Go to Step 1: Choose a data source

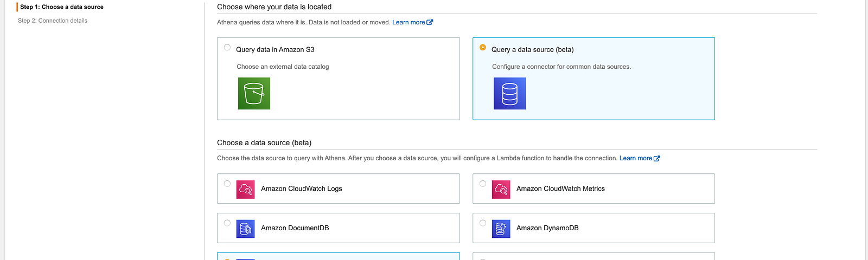click(x=62, y=7)
